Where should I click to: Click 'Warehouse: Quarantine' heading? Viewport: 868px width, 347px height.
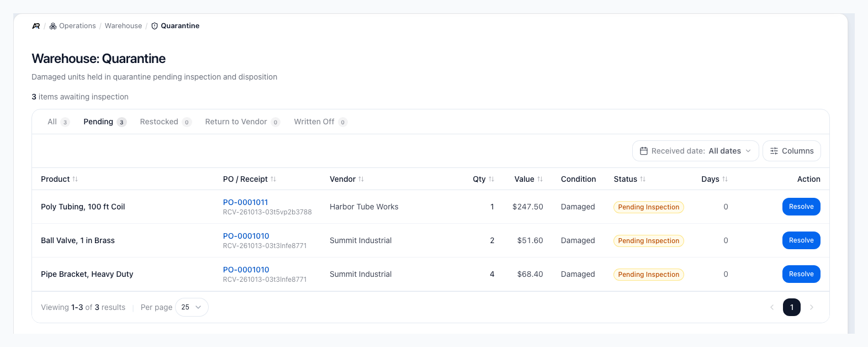point(99,59)
